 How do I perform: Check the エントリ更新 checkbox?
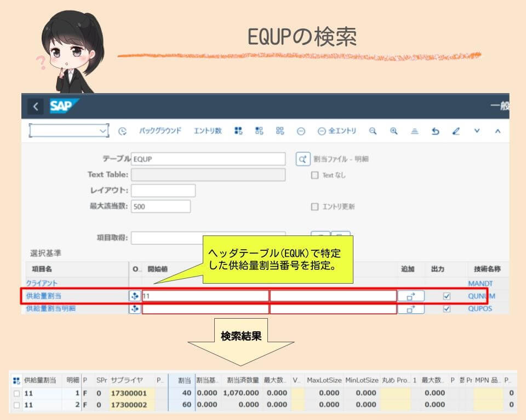pos(315,206)
